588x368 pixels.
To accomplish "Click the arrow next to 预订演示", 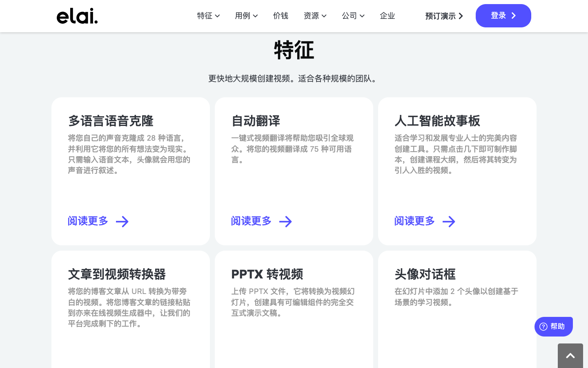I will coord(461,16).
